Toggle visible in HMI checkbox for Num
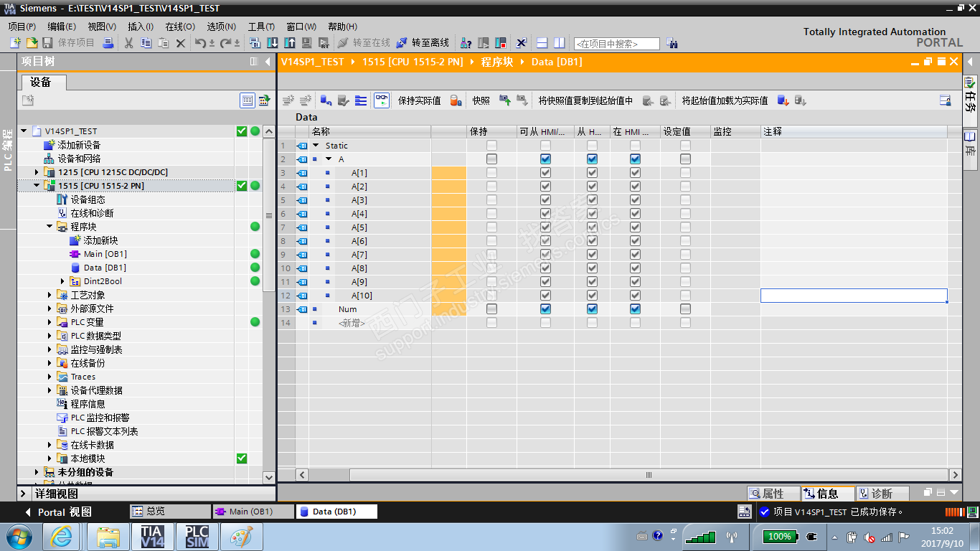The height and width of the screenshot is (551, 980). coord(635,309)
